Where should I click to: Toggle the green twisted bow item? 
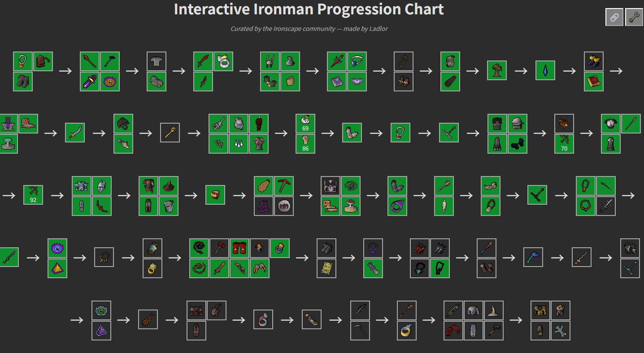453,310
